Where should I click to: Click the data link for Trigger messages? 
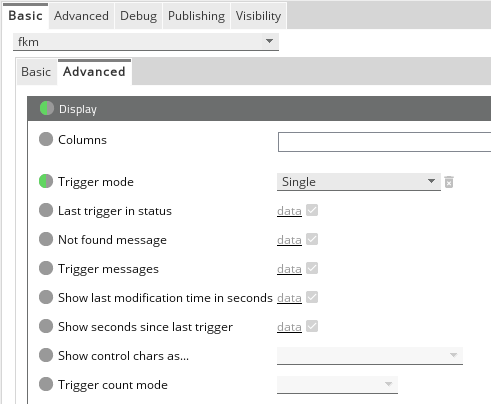tap(289, 269)
